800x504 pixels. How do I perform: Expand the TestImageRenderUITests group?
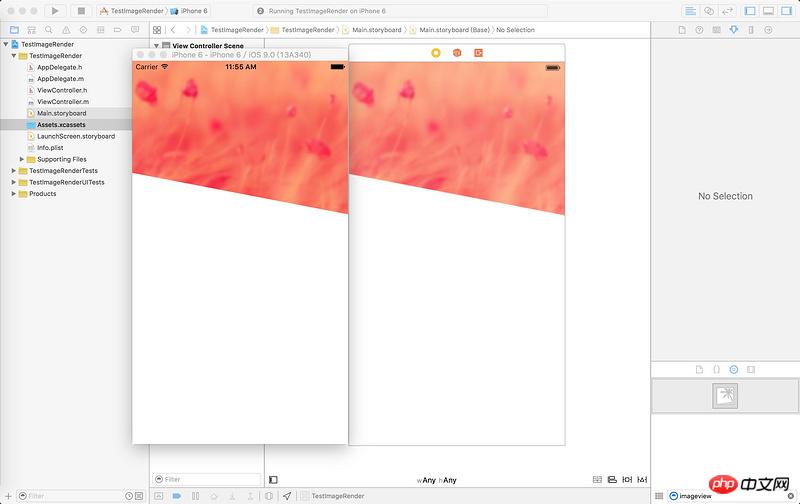(x=14, y=182)
